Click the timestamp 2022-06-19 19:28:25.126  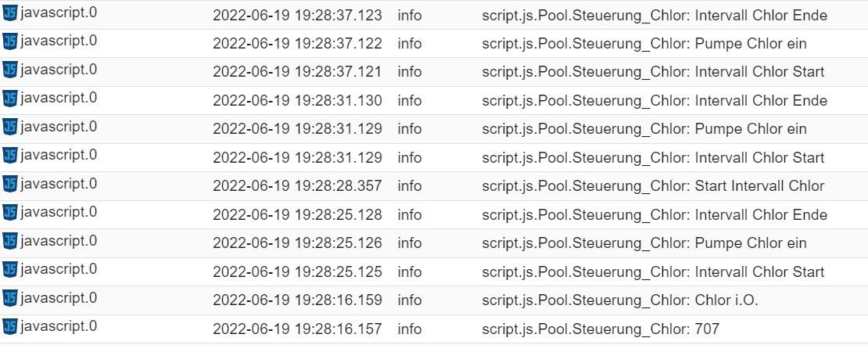[x=297, y=243]
